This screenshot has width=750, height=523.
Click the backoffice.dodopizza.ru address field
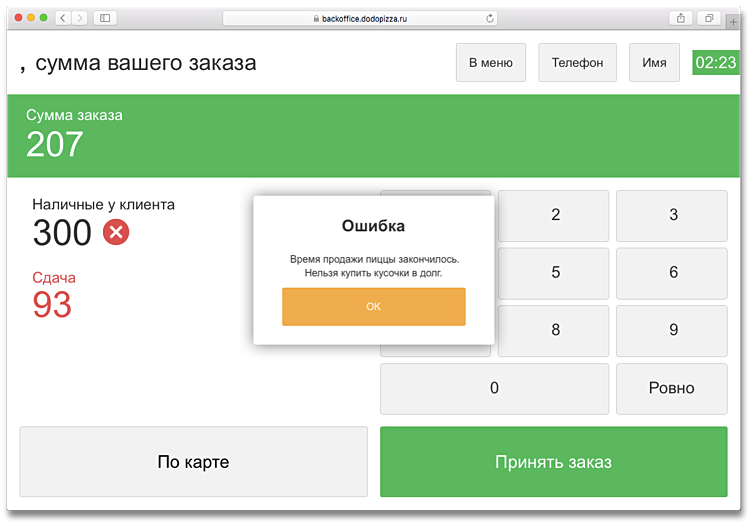360,18
